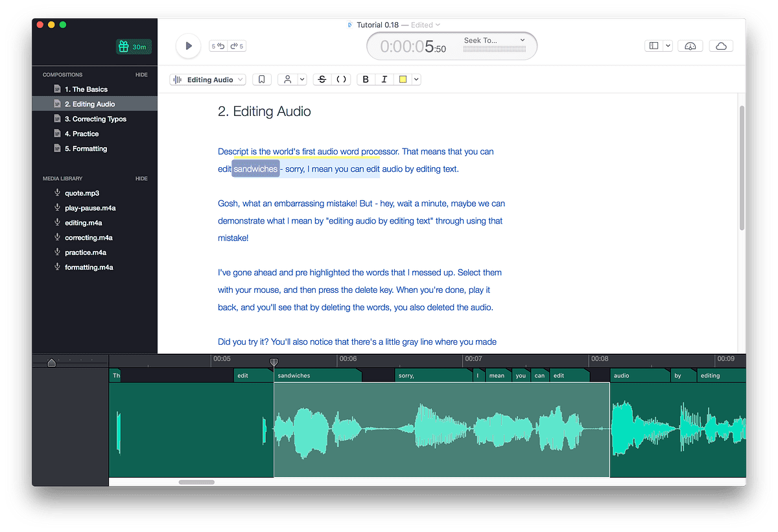
Task: Click the by word clip in timeline
Action: tap(683, 375)
